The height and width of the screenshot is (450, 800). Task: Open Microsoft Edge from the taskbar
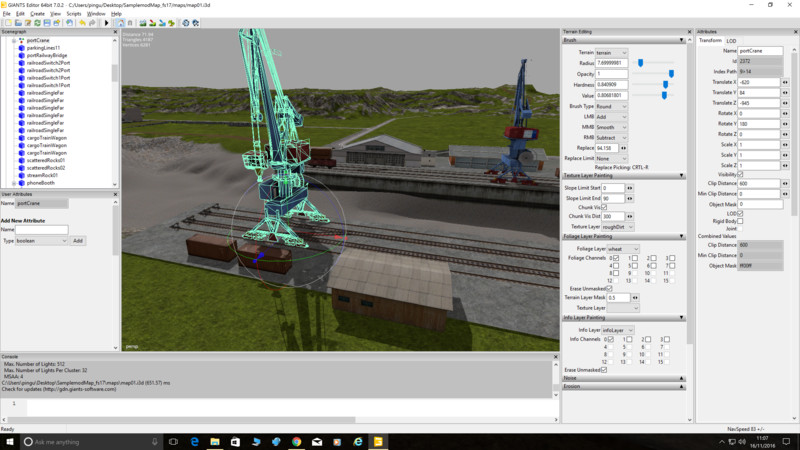point(194,442)
